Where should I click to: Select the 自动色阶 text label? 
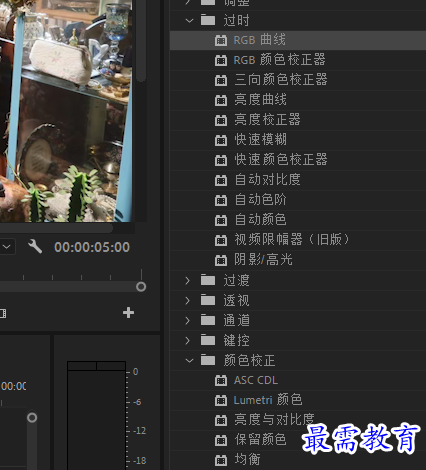point(260,200)
